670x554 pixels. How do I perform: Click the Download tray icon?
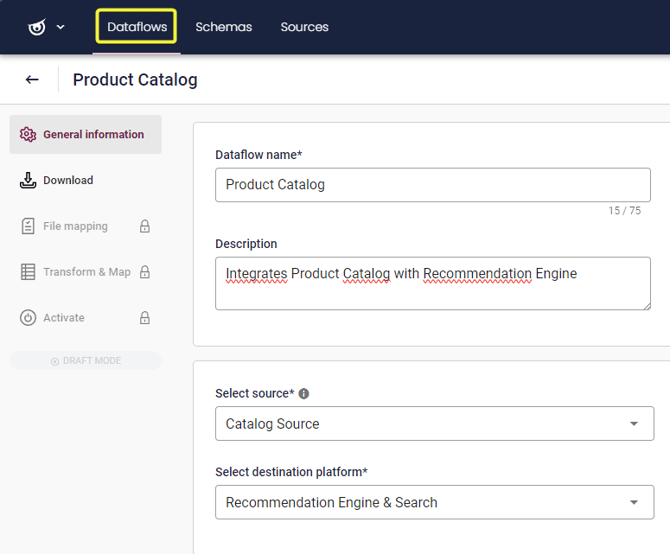pos(28,180)
